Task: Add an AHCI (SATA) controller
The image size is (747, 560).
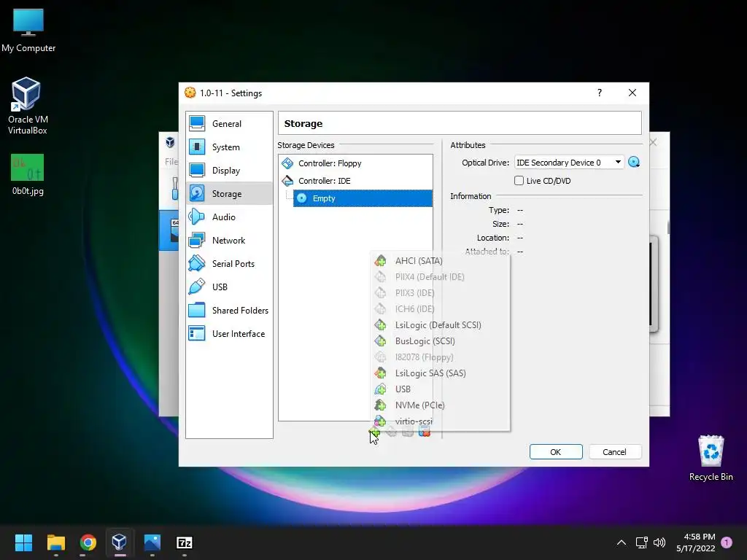Action: pos(440,261)
